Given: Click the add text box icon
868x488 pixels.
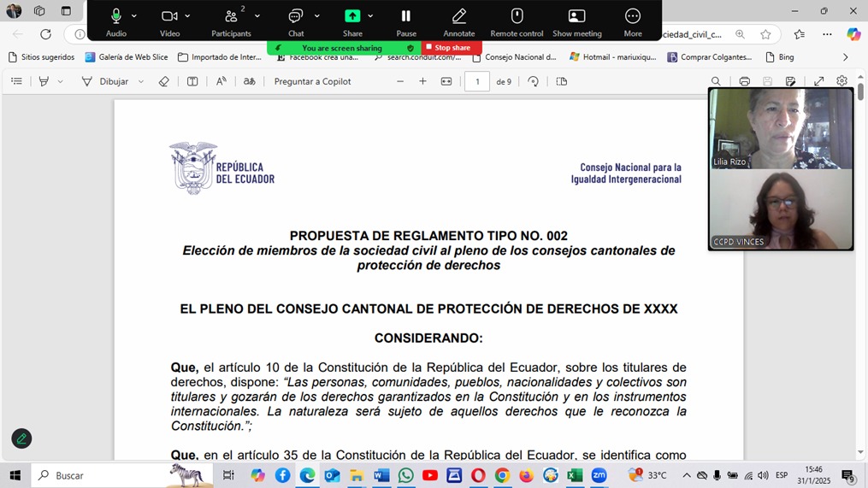Looking at the screenshot, I should pos(192,81).
